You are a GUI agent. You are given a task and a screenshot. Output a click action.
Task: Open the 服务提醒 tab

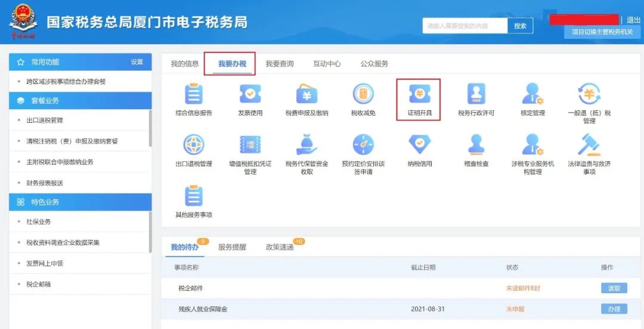[232, 247]
